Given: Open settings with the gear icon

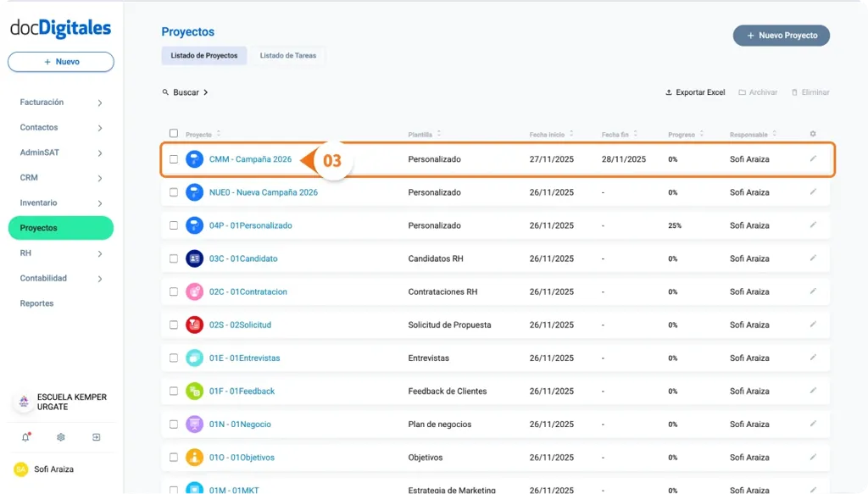Looking at the screenshot, I should click(x=58, y=437).
